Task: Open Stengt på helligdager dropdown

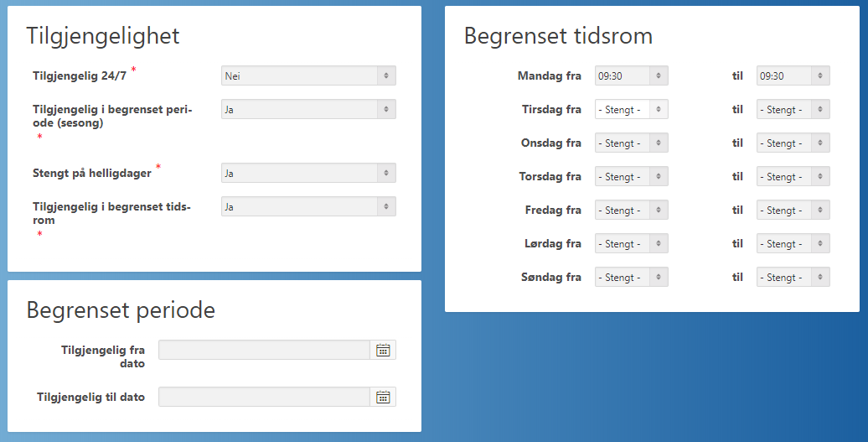Action: [308, 173]
